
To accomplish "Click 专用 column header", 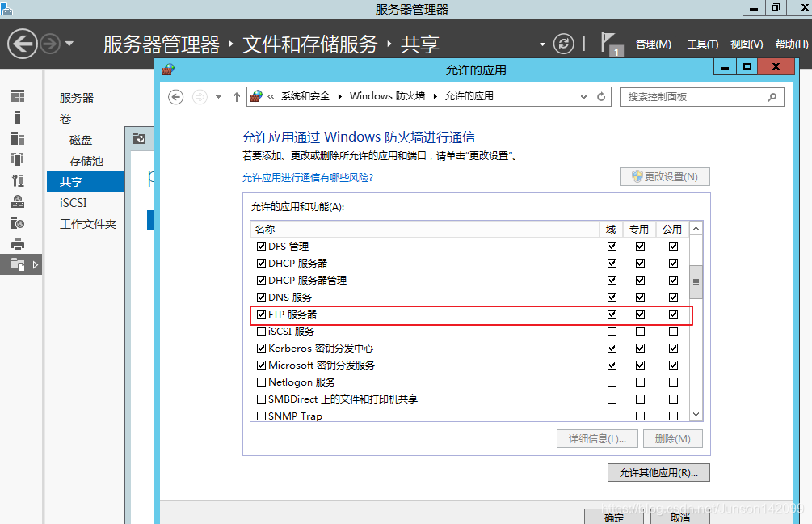I will (x=639, y=229).
